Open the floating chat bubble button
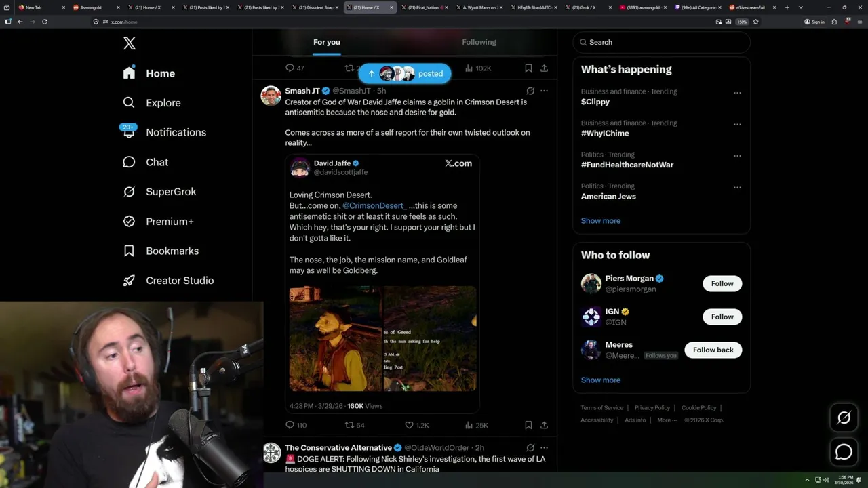 (844, 451)
